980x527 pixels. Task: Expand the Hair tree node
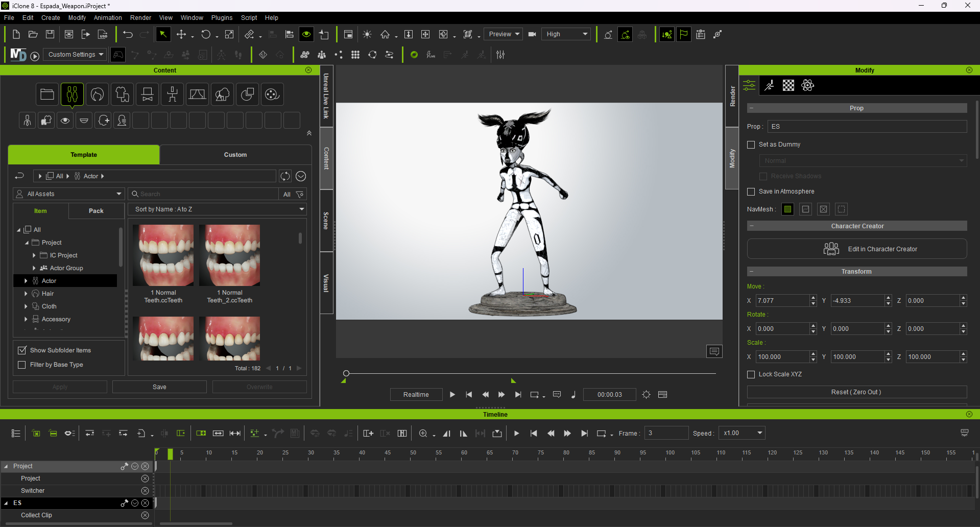26,294
